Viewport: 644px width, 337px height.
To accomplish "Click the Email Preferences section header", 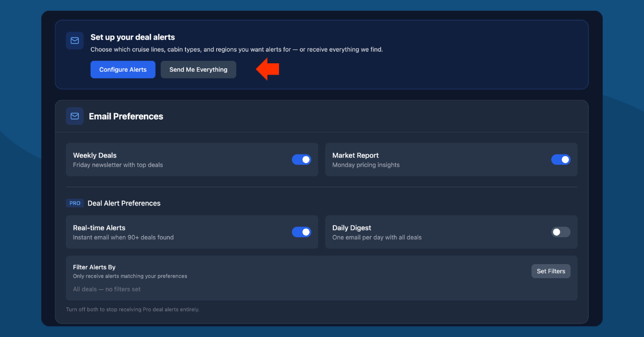I will pyautogui.click(x=126, y=116).
